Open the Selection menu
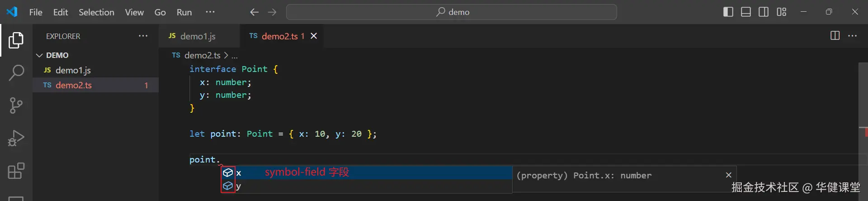 point(96,12)
